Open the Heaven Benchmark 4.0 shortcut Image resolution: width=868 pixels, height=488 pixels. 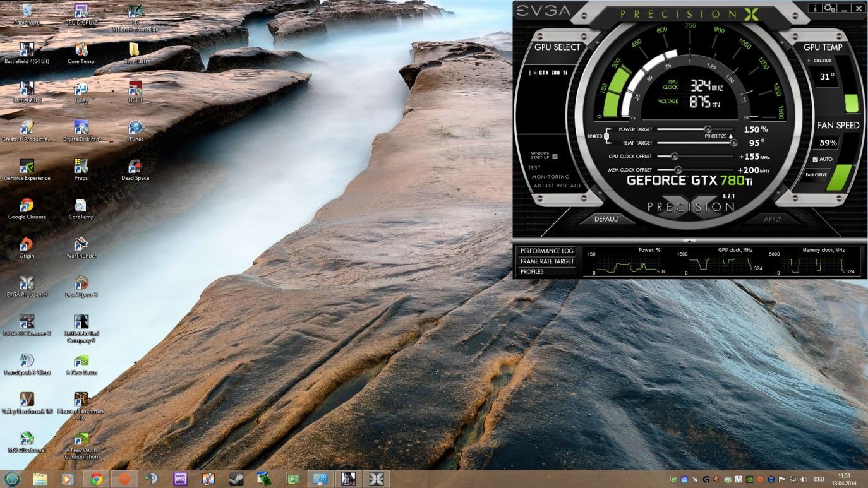[x=81, y=400]
